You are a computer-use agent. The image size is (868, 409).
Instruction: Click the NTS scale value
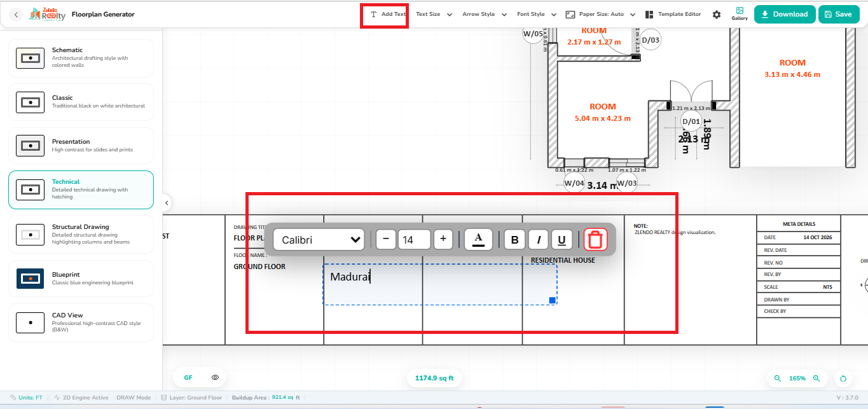(x=827, y=287)
